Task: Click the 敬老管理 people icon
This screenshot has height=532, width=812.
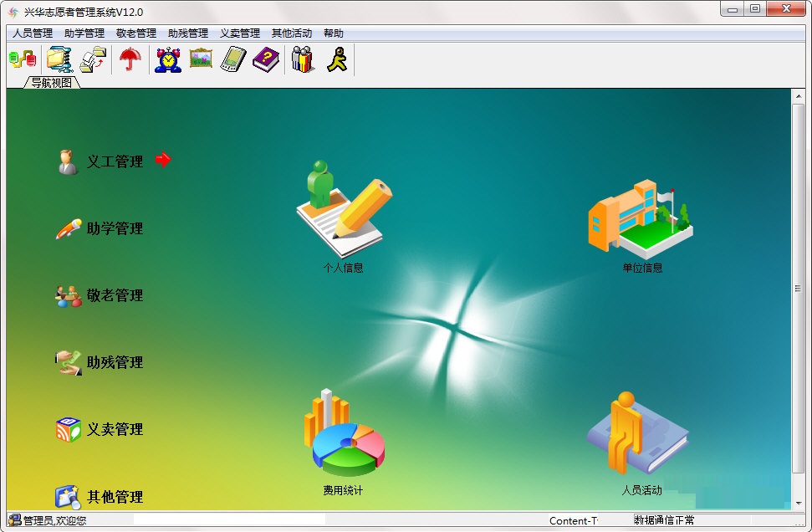Action: [x=69, y=296]
